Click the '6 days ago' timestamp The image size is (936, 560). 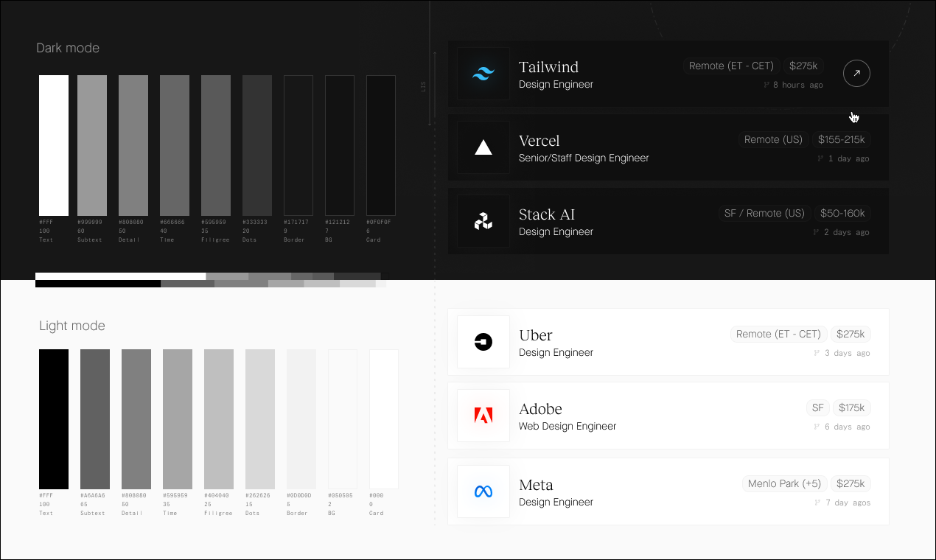point(848,427)
